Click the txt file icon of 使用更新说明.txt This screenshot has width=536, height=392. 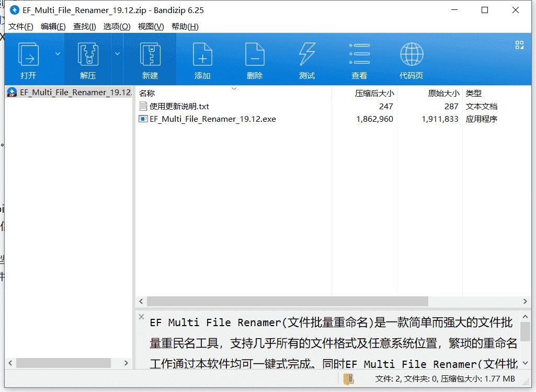pos(143,106)
